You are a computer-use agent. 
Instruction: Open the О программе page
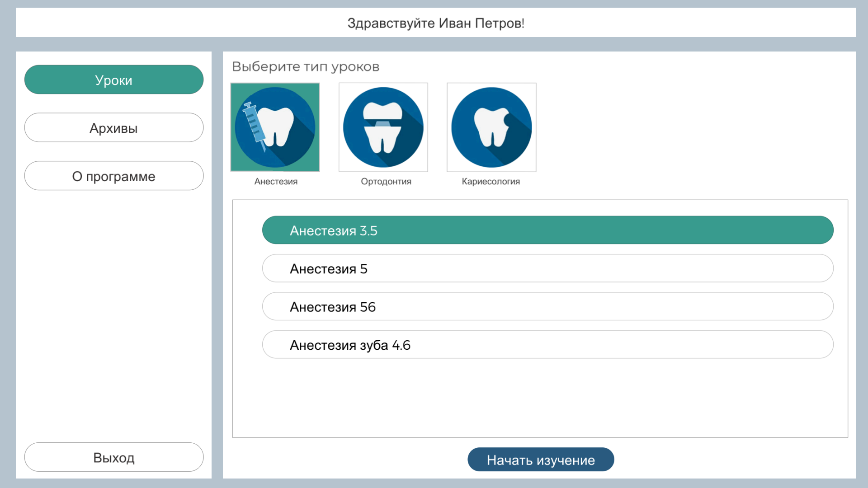(114, 176)
